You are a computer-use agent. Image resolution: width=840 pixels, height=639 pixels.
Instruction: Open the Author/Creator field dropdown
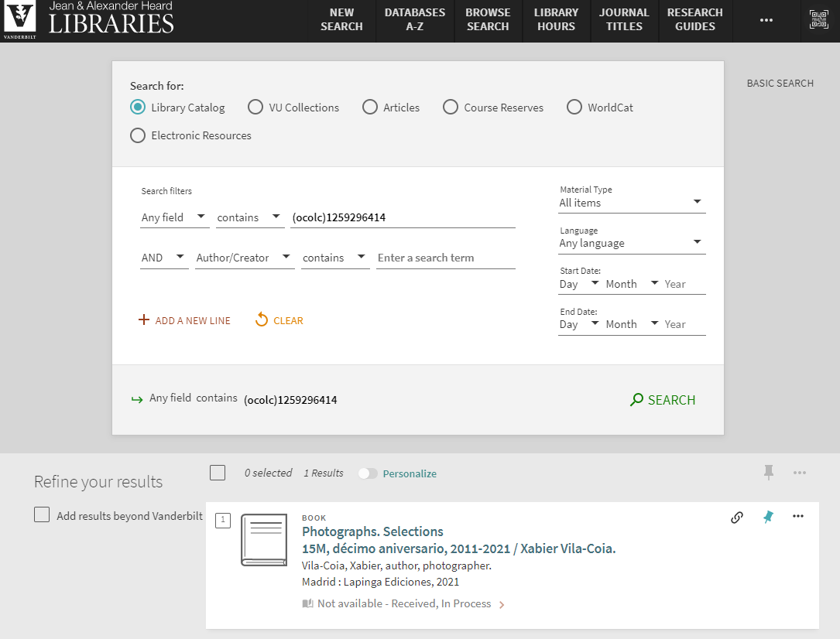tap(245, 258)
